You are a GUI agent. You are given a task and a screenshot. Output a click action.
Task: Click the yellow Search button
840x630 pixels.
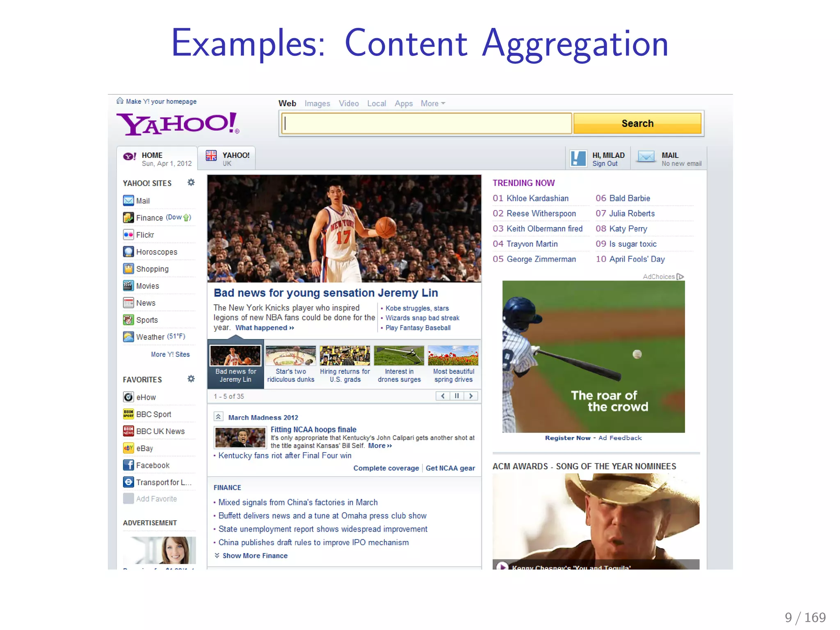(637, 123)
